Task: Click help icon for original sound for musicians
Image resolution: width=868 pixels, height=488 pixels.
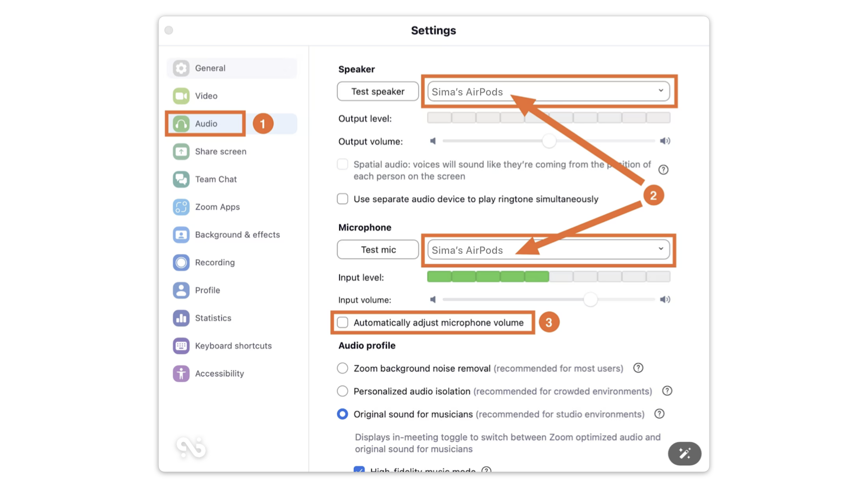Action: point(659,414)
